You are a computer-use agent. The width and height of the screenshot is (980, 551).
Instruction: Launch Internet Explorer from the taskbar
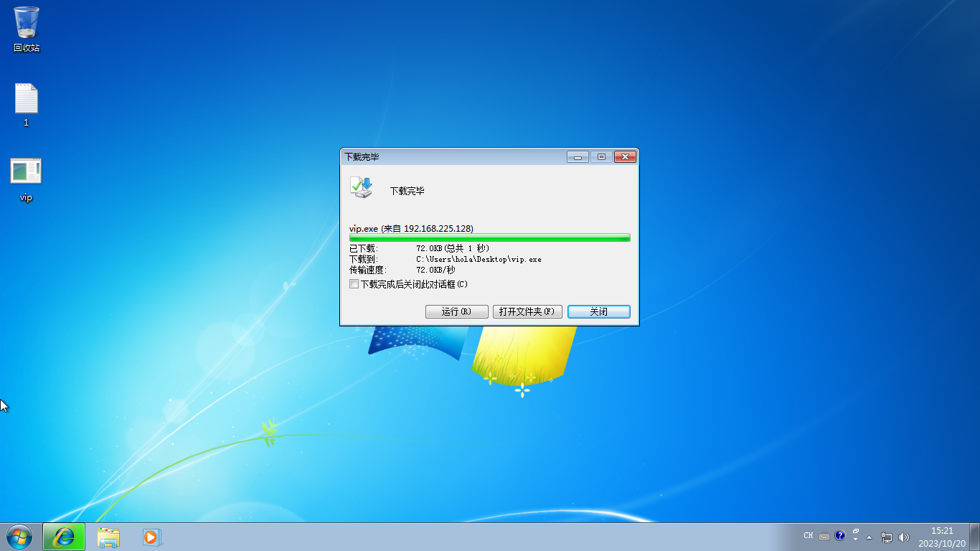point(64,537)
